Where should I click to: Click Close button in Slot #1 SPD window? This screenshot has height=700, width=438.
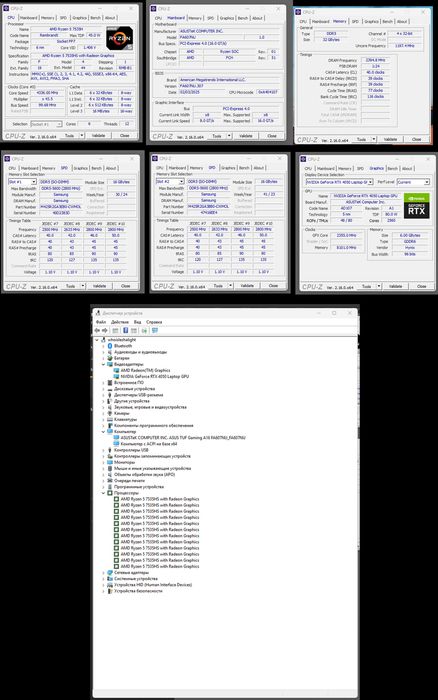point(125,286)
